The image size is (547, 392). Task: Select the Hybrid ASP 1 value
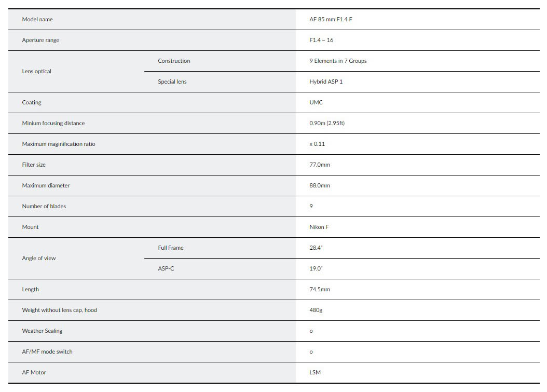326,82
